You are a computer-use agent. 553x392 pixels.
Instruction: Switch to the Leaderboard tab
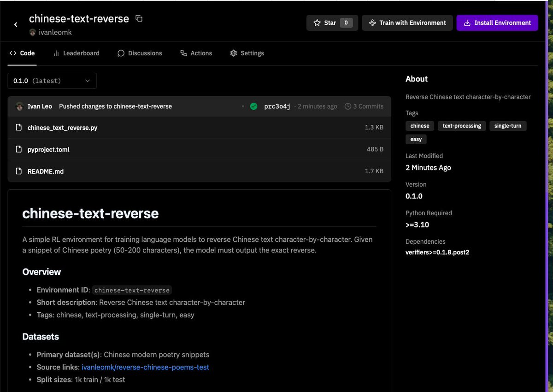(76, 53)
